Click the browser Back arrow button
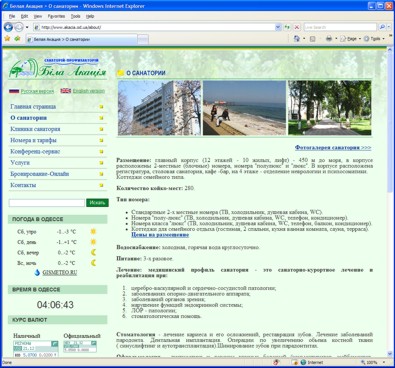The height and width of the screenshot is (368, 395). 8,27
